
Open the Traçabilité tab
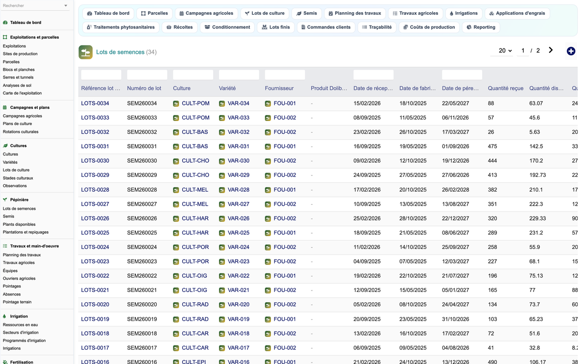tap(377, 27)
